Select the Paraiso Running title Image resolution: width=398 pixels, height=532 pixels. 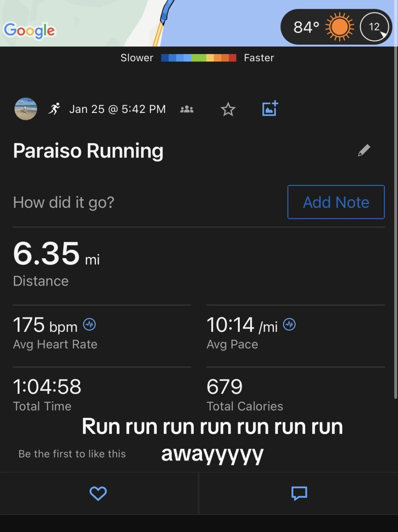(x=88, y=151)
